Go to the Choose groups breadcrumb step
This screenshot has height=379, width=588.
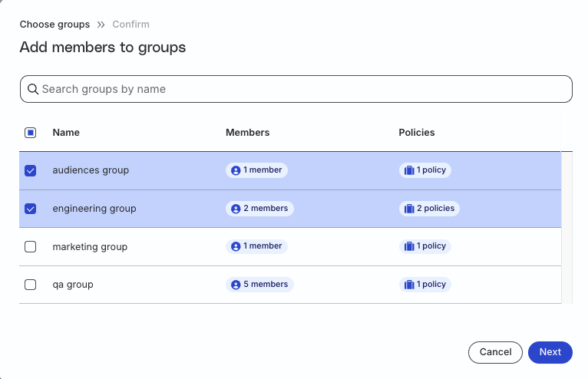tap(55, 25)
